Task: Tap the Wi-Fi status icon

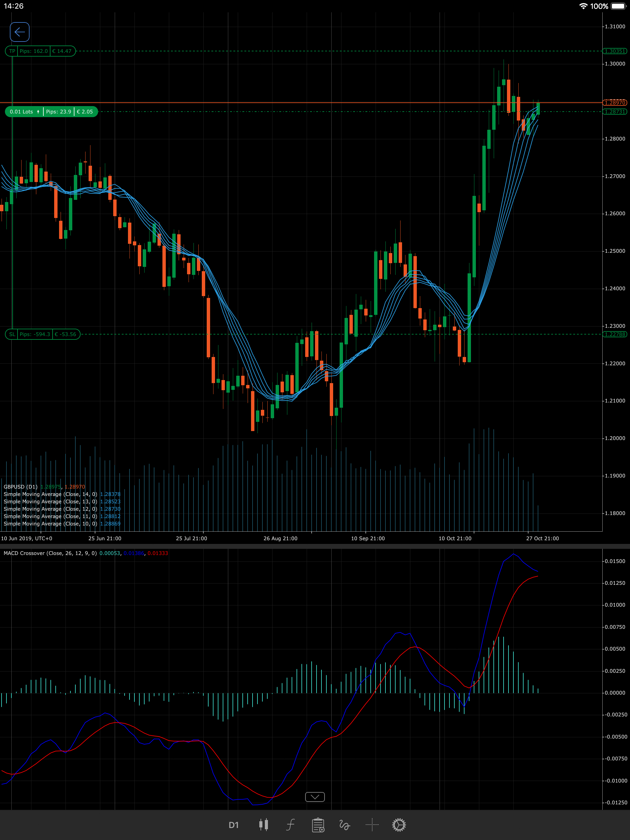Action: click(x=583, y=6)
